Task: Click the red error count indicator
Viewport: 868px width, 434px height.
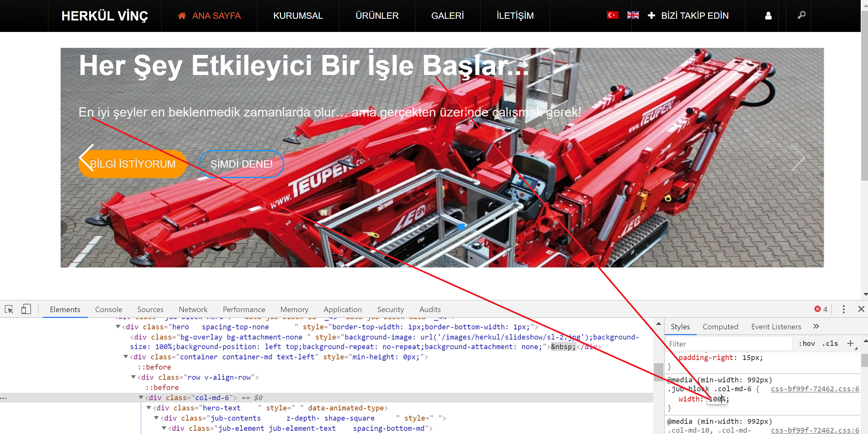Action: 820,309
